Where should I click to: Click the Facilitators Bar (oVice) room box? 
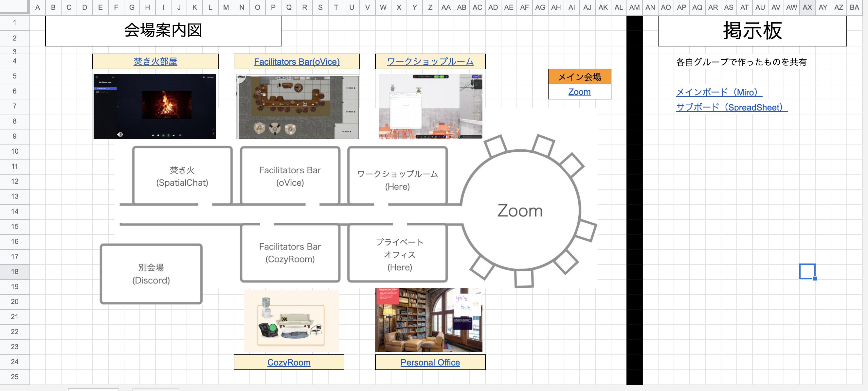click(x=290, y=176)
